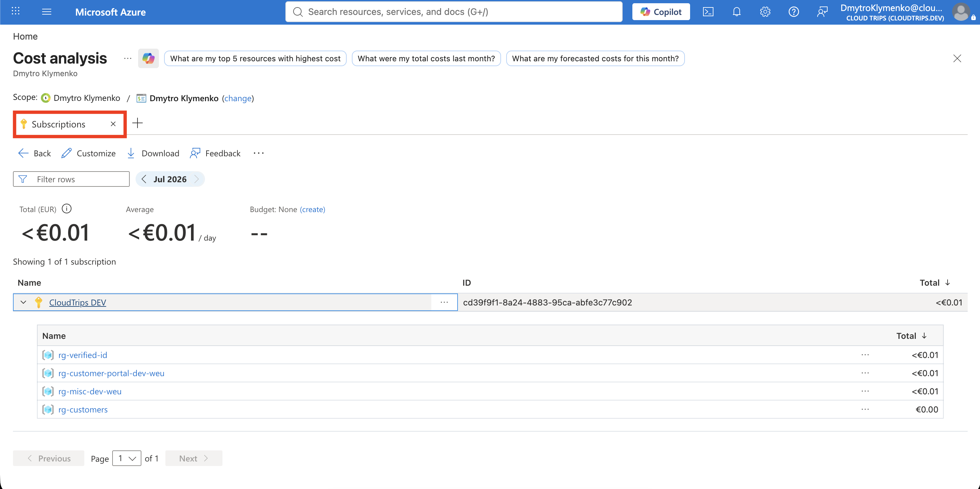
Task: Open the rg-customers resource group
Action: click(83, 410)
